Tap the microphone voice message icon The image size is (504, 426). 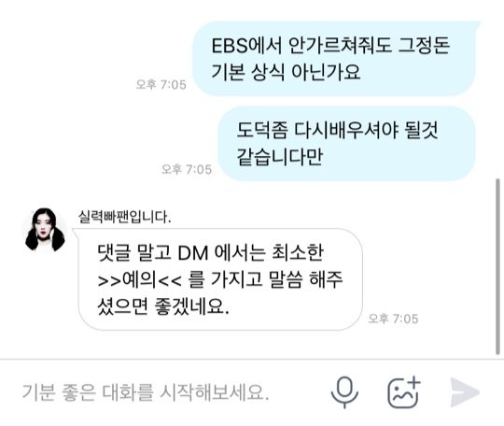pyautogui.click(x=344, y=392)
